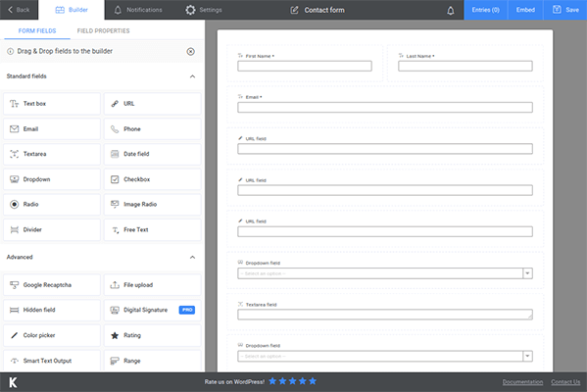Collapse the Advanced section
The height and width of the screenshot is (392, 587).
192,257
